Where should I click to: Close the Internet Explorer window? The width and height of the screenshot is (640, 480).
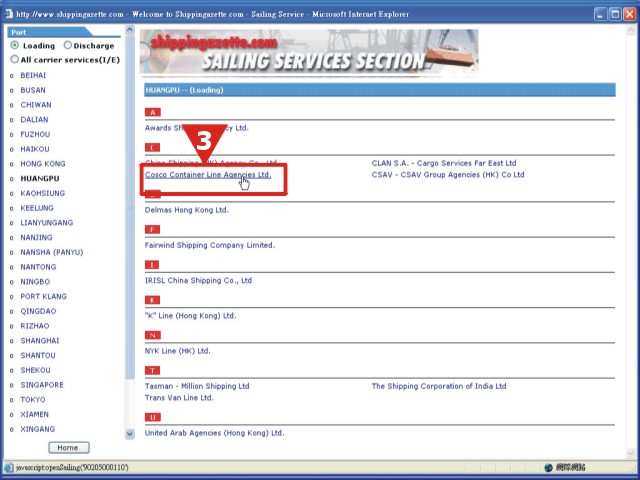pyautogui.click(x=629, y=14)
